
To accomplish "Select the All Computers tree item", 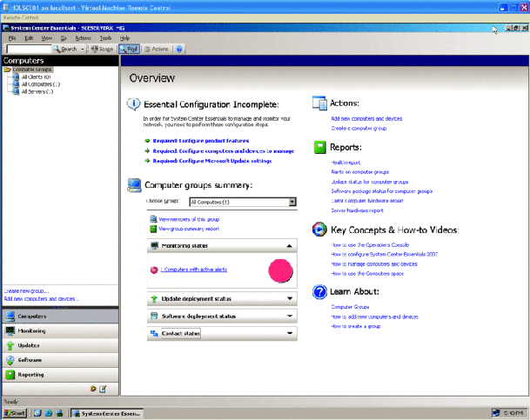I will [x=40, y=84].
